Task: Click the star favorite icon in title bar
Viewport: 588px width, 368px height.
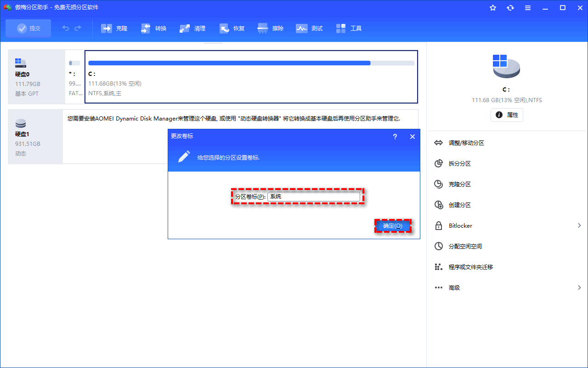Action: [493, 8]
